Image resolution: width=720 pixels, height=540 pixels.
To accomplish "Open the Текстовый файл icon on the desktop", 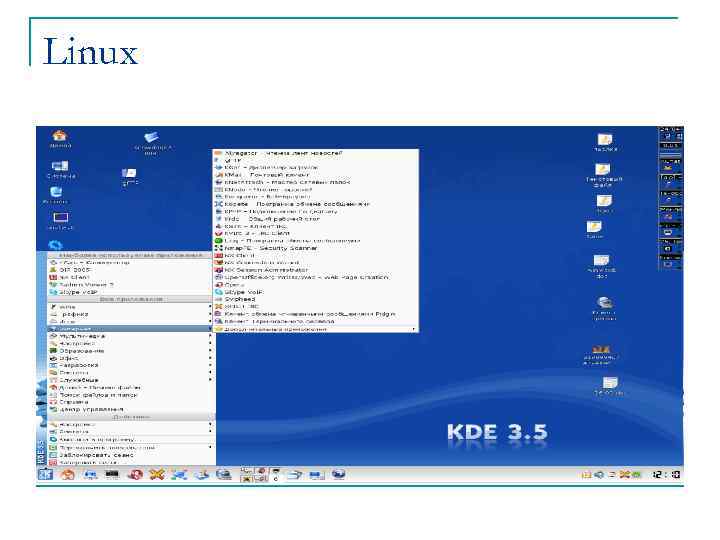I will pos(603,170).
